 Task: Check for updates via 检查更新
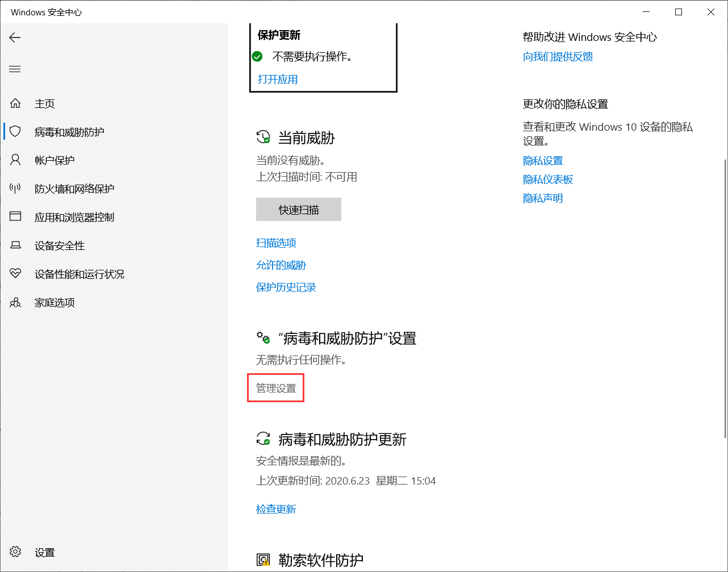pyautogui.click(x=276, y=509)
